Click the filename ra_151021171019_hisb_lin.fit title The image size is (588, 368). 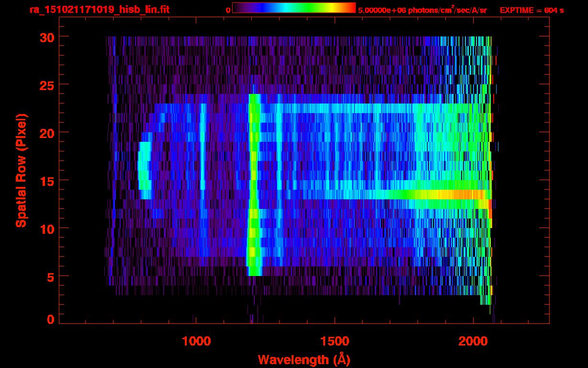point(99,10)
